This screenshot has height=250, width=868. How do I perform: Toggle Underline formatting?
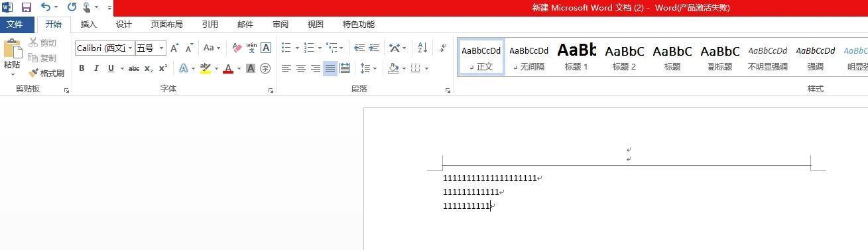coord(111,68)
